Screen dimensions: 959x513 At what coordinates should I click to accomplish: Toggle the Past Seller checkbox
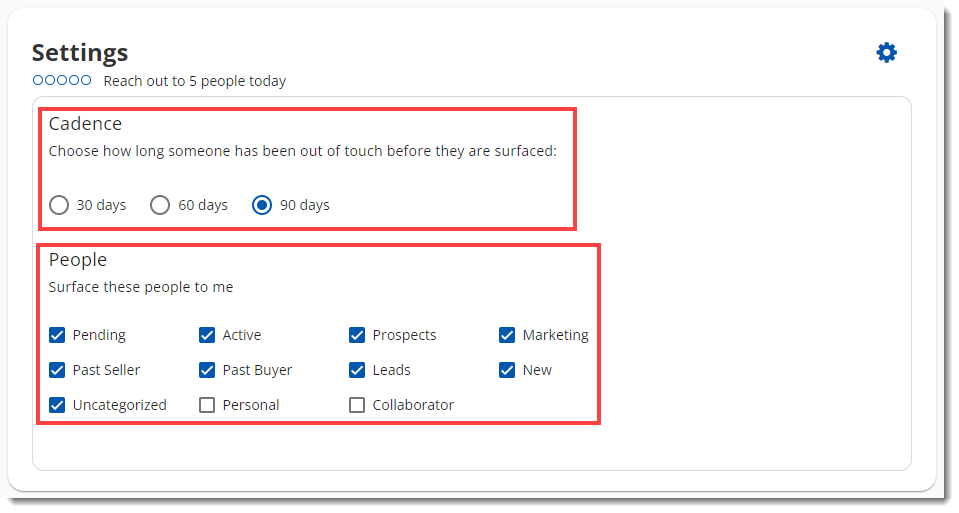pos(57,370)
